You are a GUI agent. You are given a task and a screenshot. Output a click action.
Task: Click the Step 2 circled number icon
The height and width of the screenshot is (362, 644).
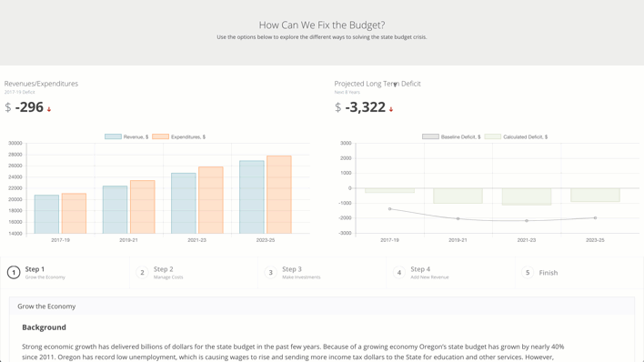[x=142, y=273]
